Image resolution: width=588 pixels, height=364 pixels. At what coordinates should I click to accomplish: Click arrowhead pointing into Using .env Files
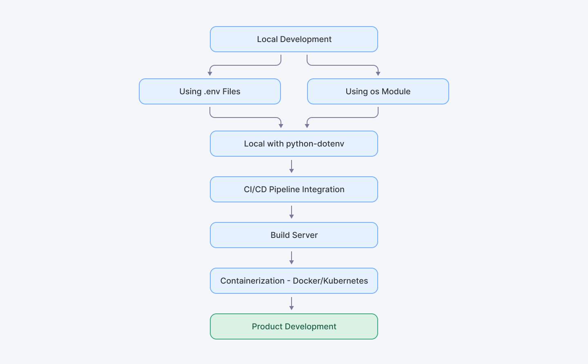[x=210, y=73]
